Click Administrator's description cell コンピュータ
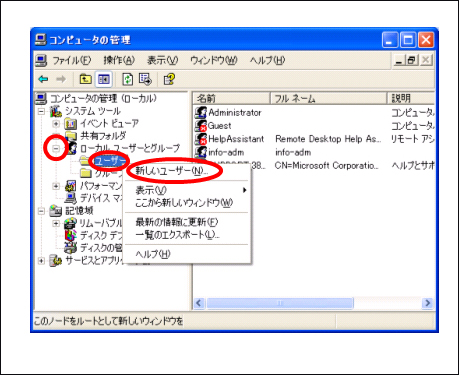The height and width of the screenshot is (375, 459). (x=413, y=113)
